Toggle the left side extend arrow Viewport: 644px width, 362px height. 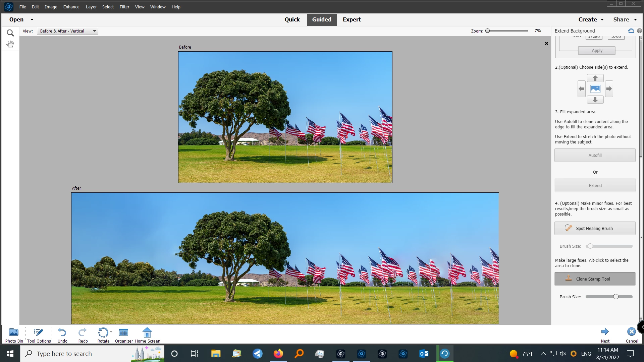pos(581,89)
